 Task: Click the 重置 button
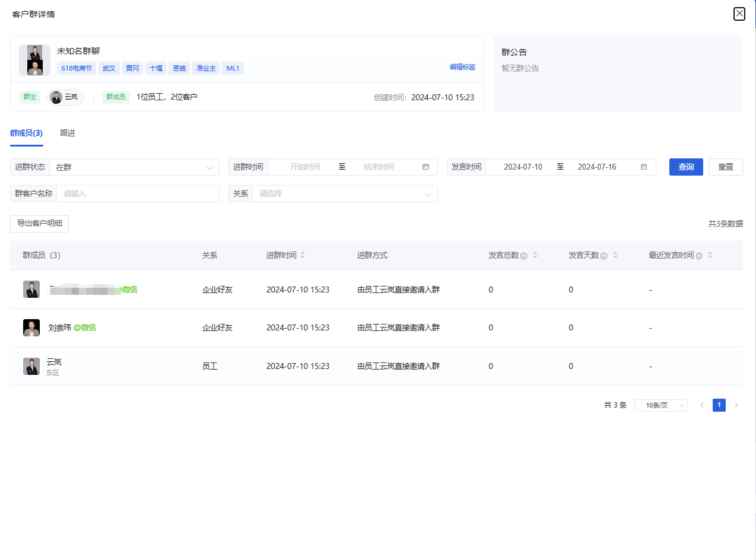pos(726,167)
